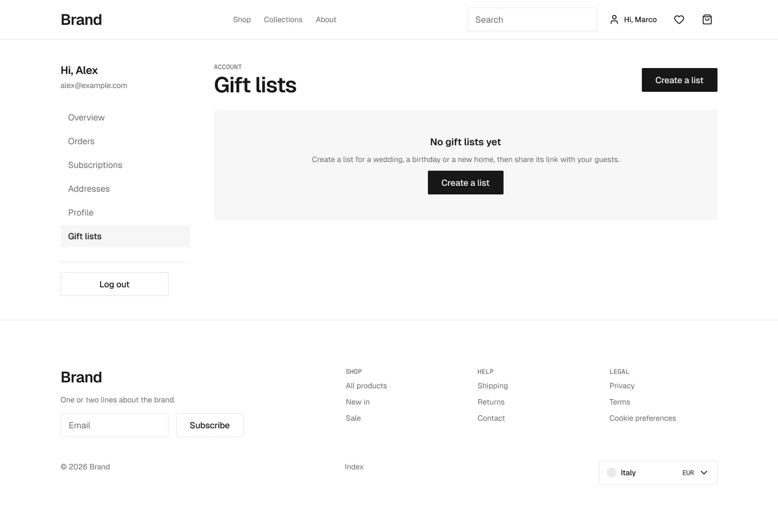Viewport: 778px width, 532px height.
Task: Open Privacy legal link
Action: tap(622, 386)
